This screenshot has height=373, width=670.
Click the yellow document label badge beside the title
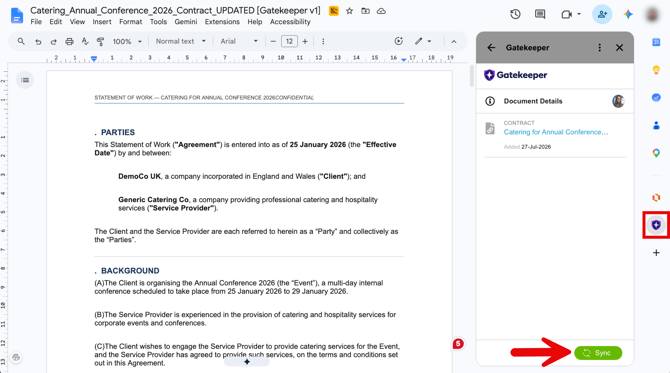tap(334, 11)
